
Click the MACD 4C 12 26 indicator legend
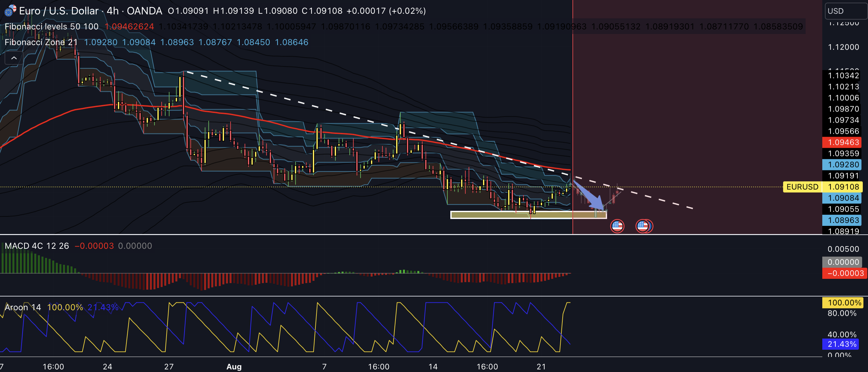click(37, 246)
